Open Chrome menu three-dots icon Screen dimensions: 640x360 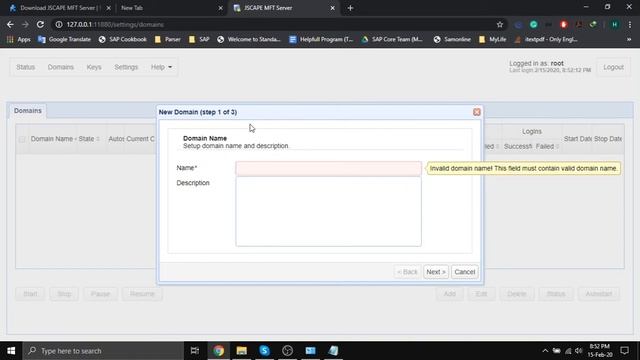click(630, 24)
